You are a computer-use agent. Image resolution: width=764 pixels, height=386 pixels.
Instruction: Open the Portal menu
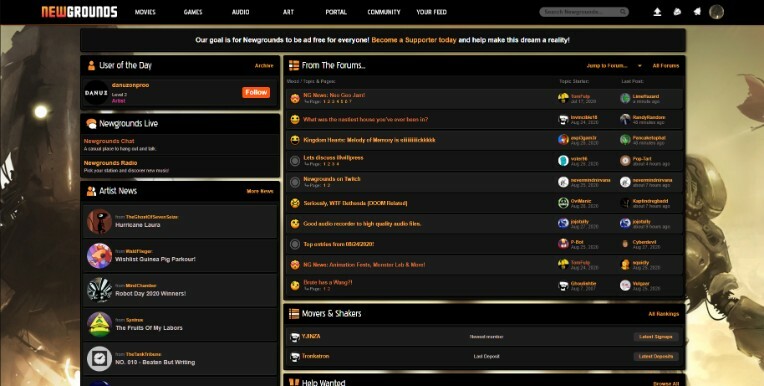(x=336, y=12)
